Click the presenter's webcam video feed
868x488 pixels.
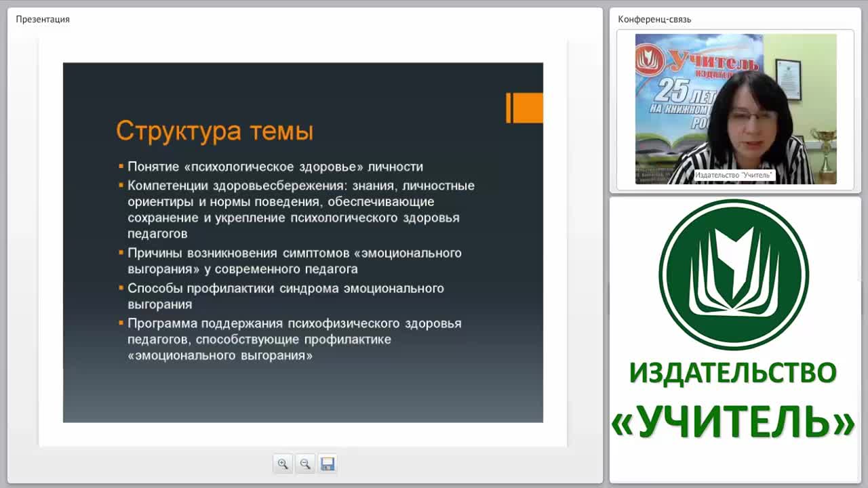click(x=736, y=109)
